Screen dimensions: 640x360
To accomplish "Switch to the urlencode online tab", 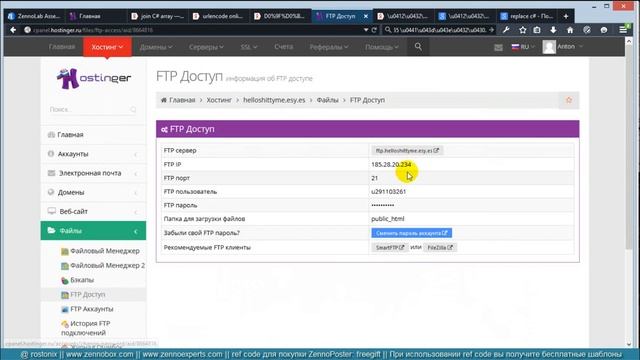I will coord(219,16).
